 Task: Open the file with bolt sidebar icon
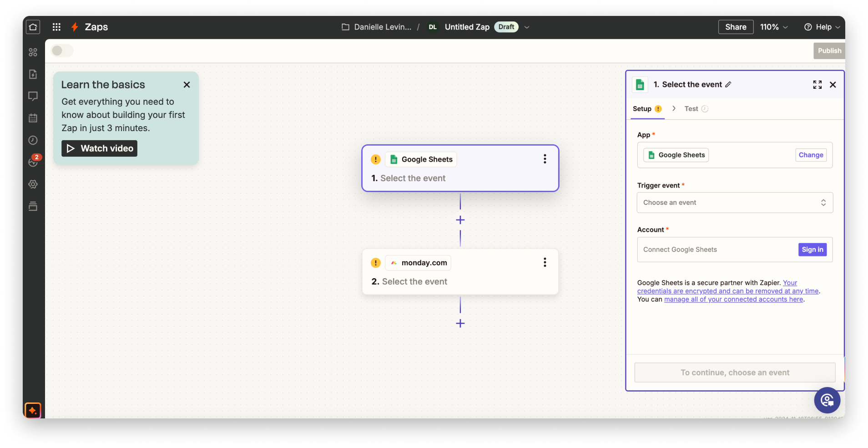(x=33, y=74)
